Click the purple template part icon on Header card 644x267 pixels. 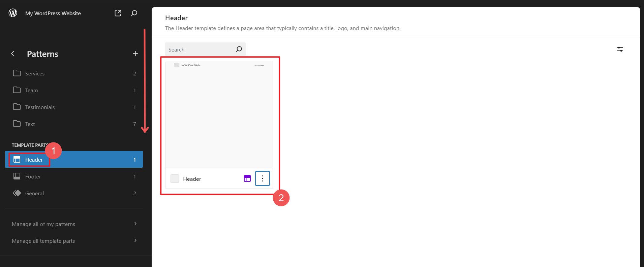(x=247, y=178)
